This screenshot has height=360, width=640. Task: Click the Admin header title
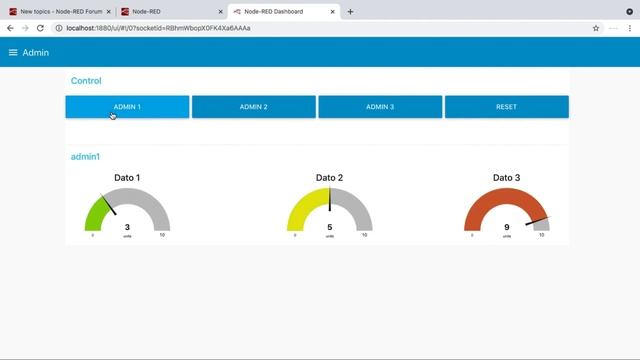[x=36, y=53]
